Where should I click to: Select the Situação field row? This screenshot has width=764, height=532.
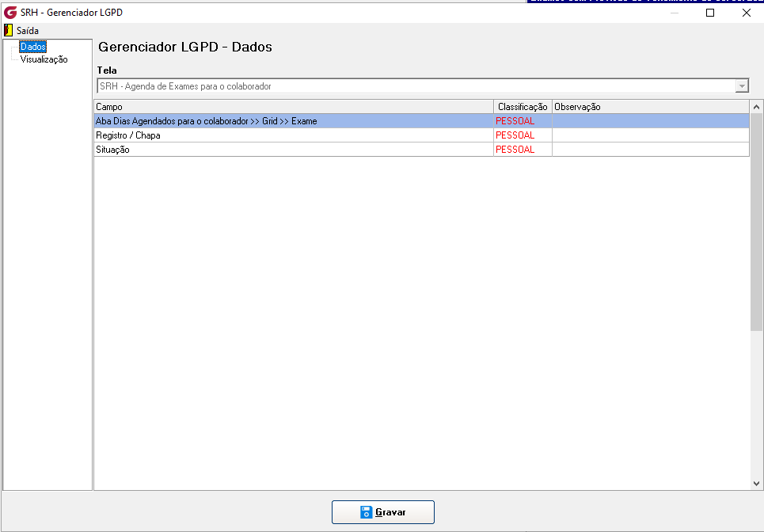(x=421, y=150)
